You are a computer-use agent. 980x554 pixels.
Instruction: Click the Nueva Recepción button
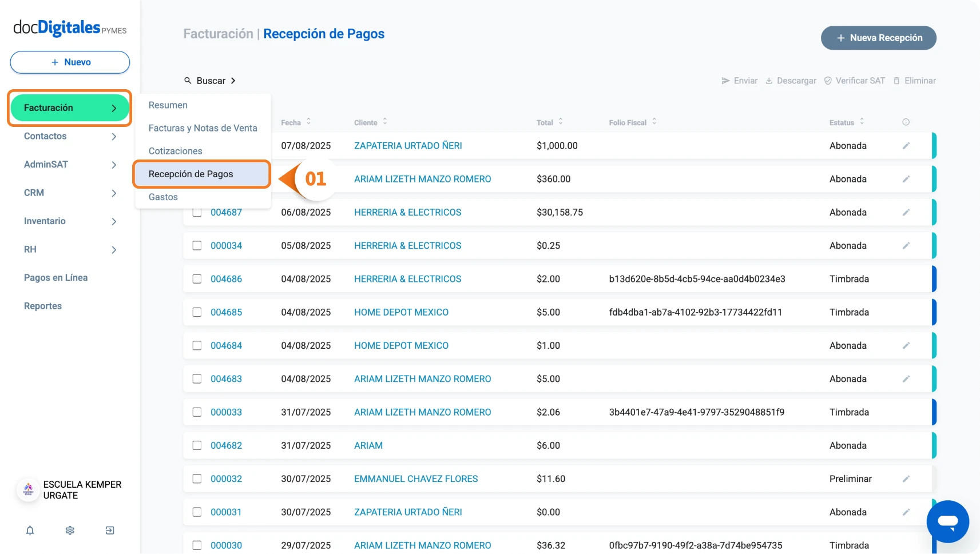[878, 38]
